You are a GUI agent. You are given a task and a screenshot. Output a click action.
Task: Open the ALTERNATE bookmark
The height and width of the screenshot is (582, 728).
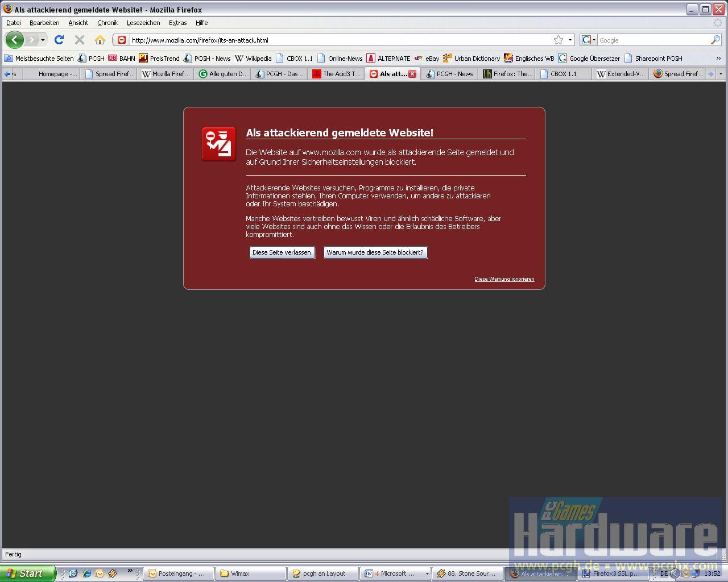coord(388,58)
